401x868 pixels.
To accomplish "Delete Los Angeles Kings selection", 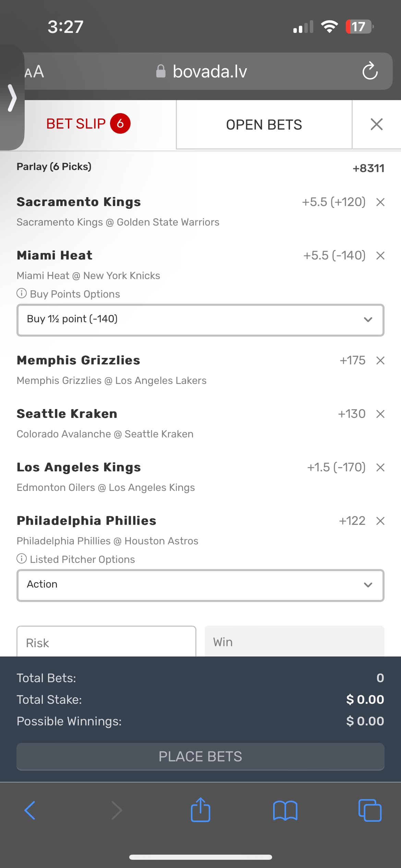I will 380,468.
